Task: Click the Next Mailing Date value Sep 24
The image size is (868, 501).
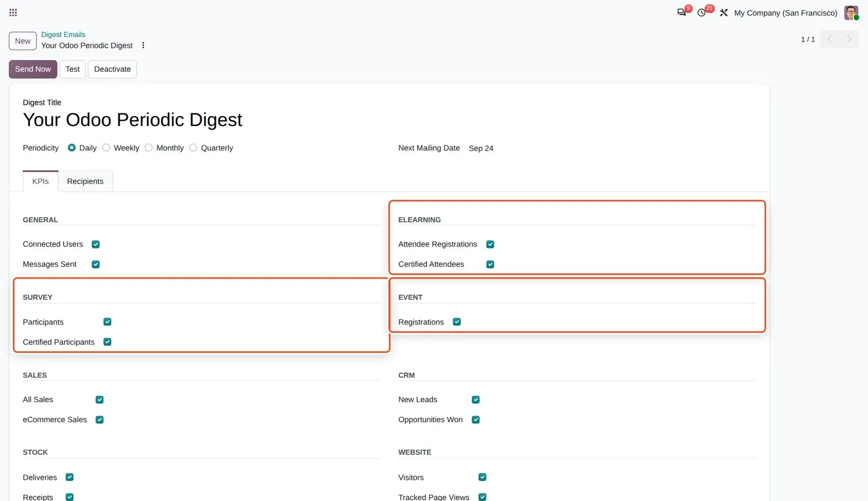Action: pyautogui.click(x=481, y=148)
